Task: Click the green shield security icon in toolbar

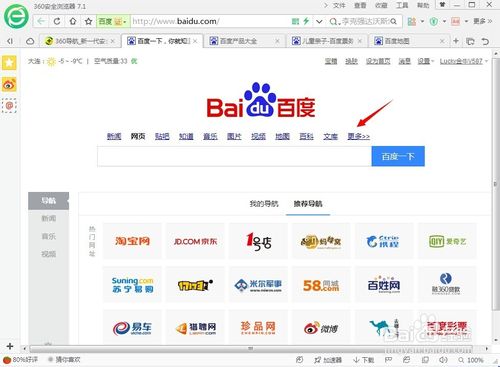Action: [x=434, y=22]
